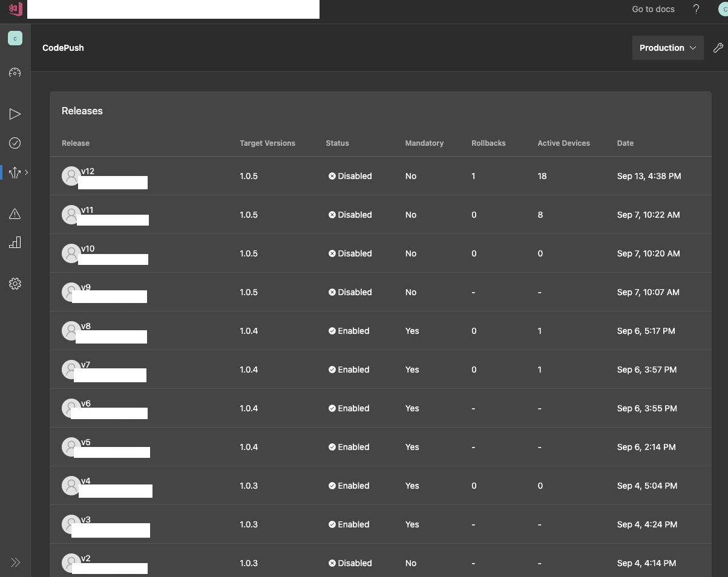This screenshot has width=728, height=577.
Task: Open the Settings gear icon
Action: click(x=15, y=284)
